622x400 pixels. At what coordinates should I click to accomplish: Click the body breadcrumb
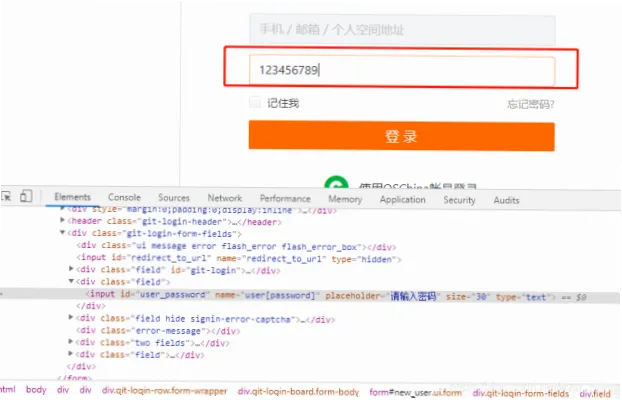tap(36, 390)
